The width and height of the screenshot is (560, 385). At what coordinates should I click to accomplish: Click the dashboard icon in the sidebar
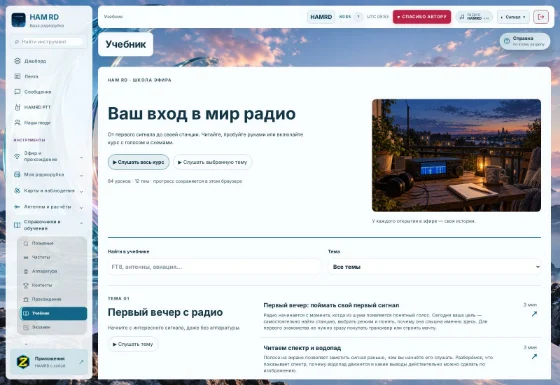pyautogui.click(x=17, y=61)
